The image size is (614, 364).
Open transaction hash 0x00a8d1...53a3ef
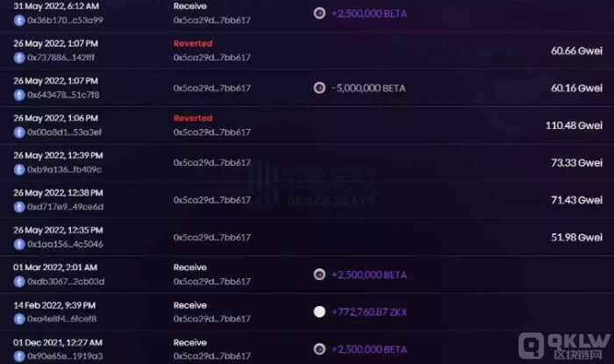point(65,132)
